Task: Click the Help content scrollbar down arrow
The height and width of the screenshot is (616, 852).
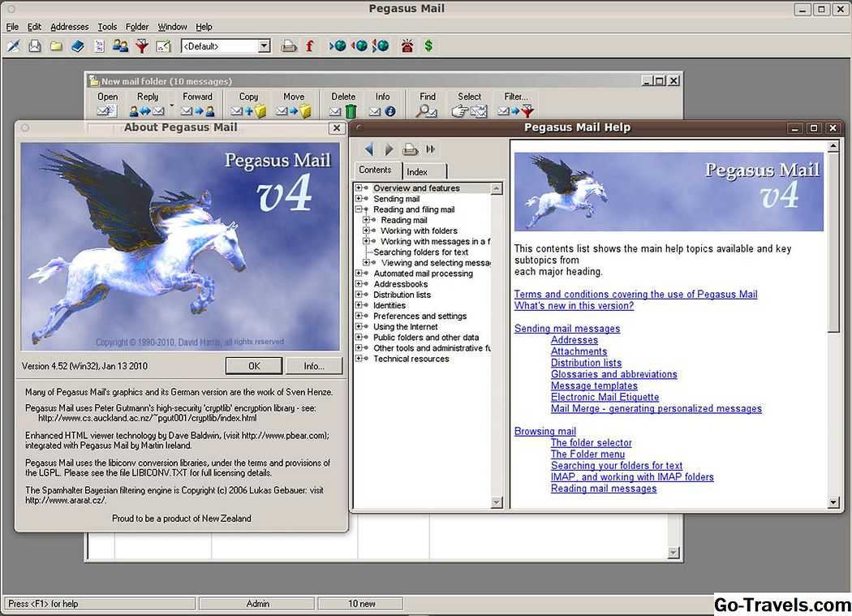Action: (x=833, y=502)
